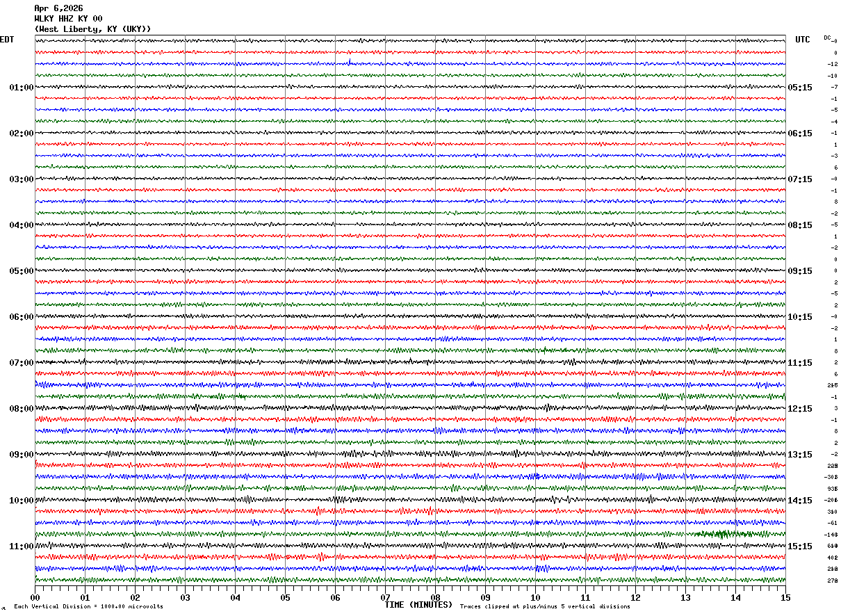
Task: Click "(West Liberty, KY (UKY))" station name
Action: (x=92, y=29)
